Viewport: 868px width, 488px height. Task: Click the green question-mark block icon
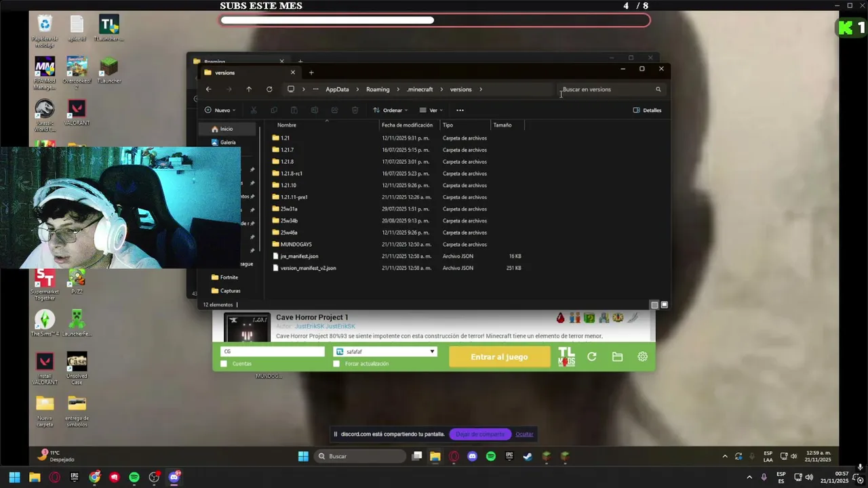click(x=589, y=317)
